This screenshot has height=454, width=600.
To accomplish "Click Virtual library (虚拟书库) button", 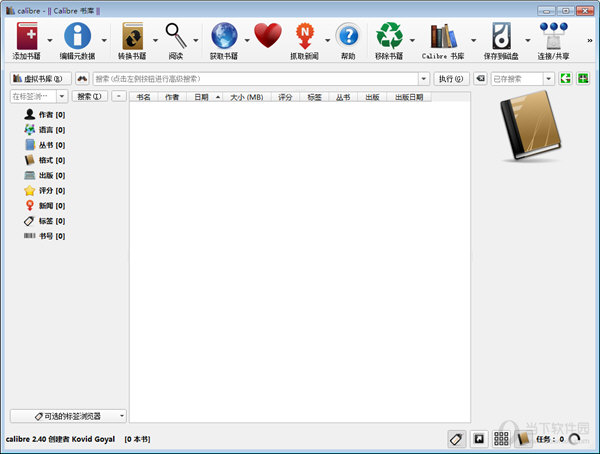I will (x=41, y=79).
